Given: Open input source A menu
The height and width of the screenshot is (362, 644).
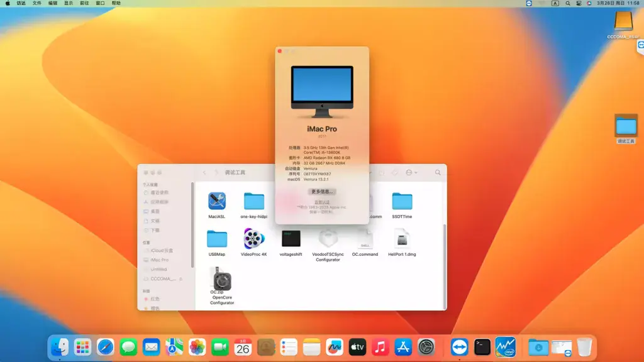Looking at the screenshot, I should point(555,3).
